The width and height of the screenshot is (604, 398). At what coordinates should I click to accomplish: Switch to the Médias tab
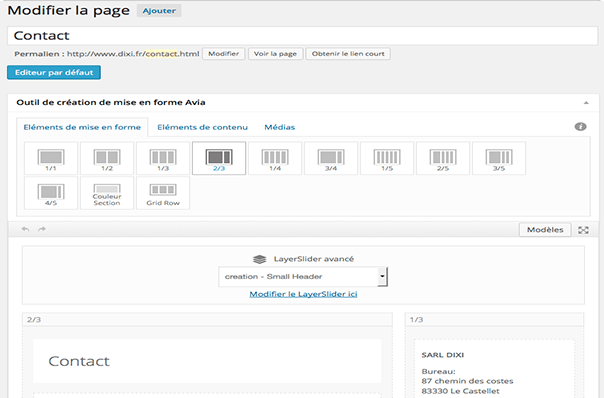[x=280, y=127]
